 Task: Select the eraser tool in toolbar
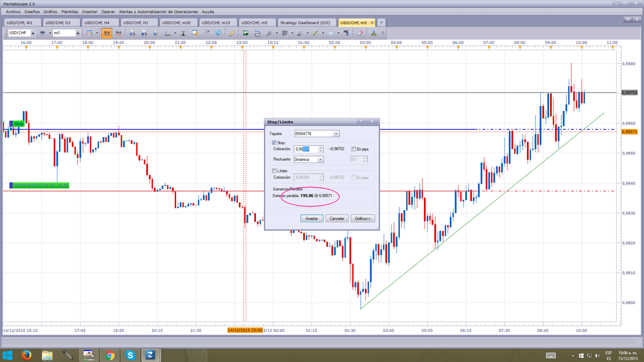[x=360, y=33]
